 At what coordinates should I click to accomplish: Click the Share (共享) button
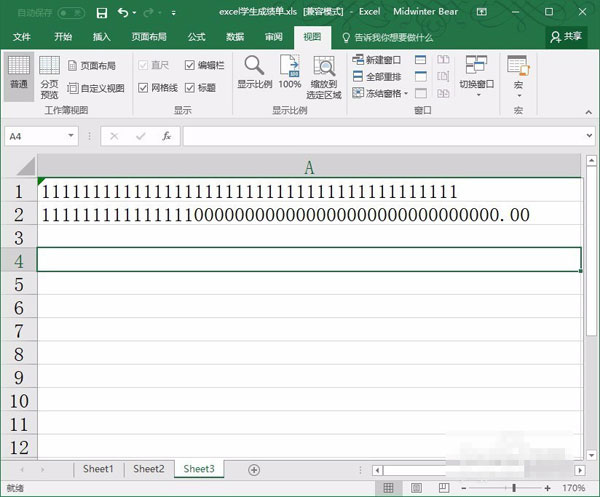point(566,36)
